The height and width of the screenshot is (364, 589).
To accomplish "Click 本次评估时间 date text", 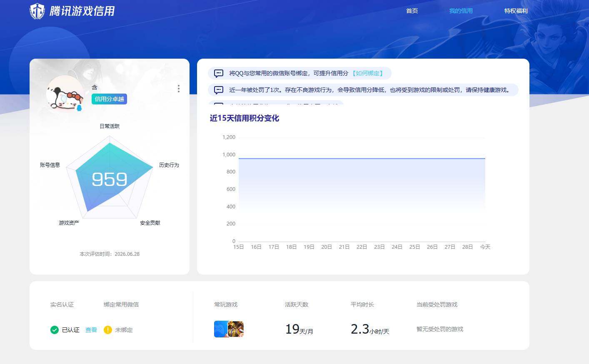I will click(x=110, y=254).
